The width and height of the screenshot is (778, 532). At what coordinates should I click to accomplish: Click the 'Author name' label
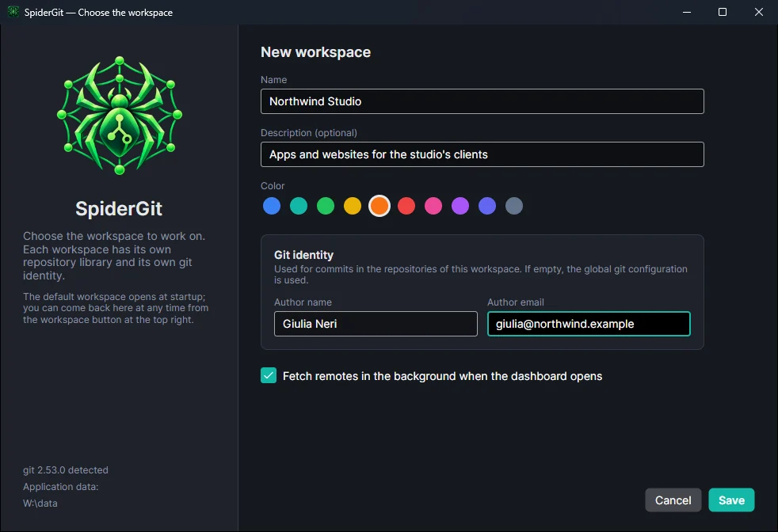tap(303, 302)
